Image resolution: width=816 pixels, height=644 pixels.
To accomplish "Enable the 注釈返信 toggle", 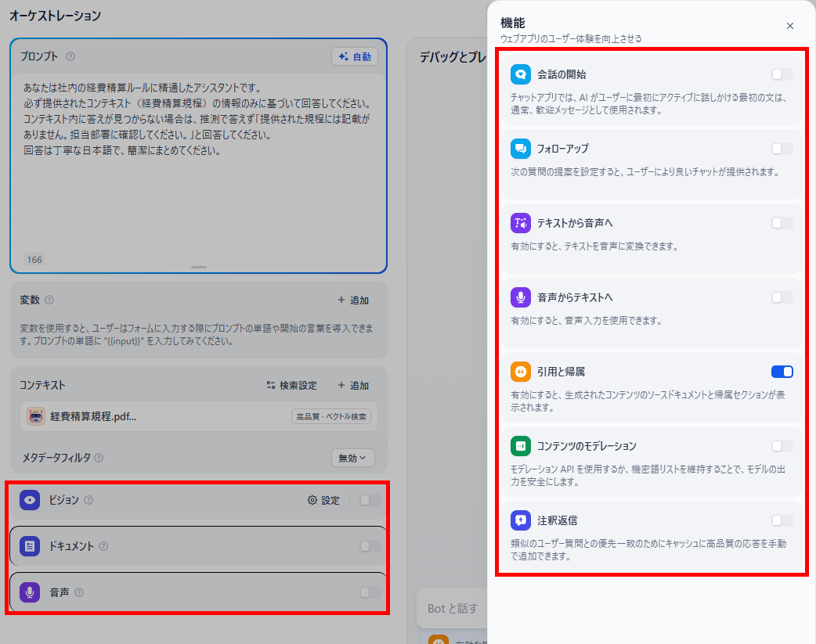I will 782,520.
